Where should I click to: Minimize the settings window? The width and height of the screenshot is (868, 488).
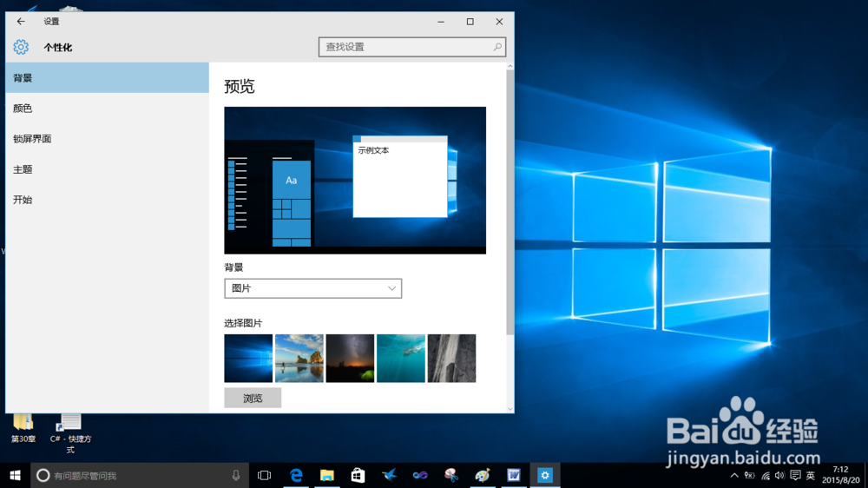pos(441,22)
